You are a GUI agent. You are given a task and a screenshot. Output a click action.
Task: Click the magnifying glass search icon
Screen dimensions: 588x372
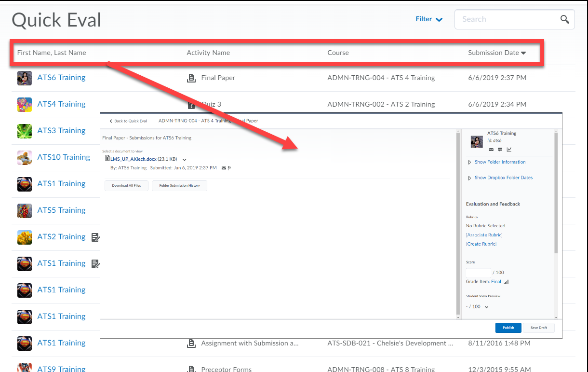click(x=564, y=19)
